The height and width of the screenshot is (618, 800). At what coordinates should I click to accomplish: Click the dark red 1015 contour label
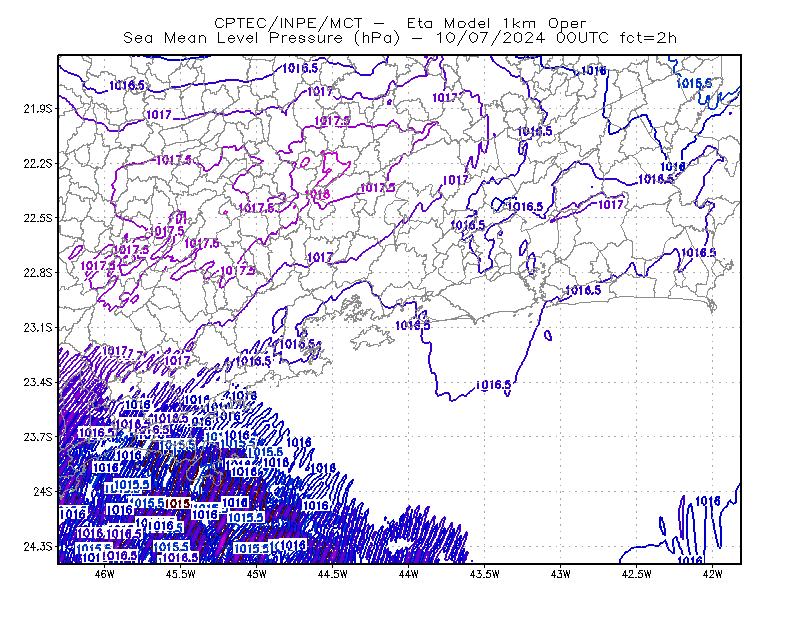(x=178, y=504)
